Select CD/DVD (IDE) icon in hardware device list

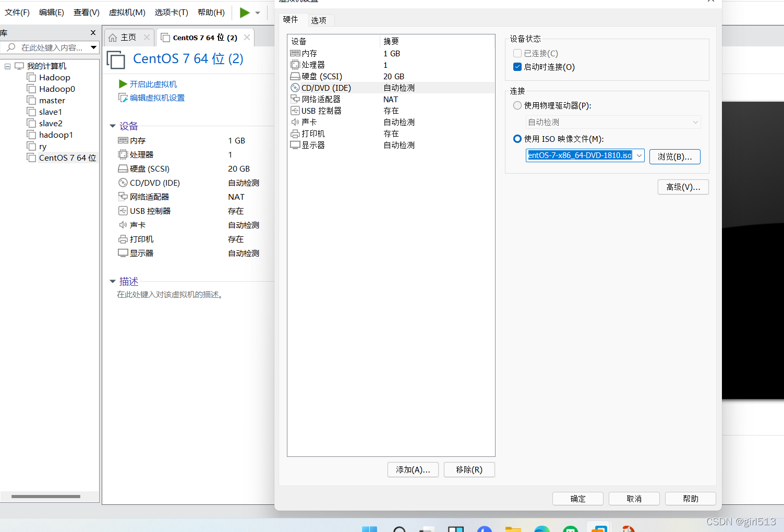(295, 88)
